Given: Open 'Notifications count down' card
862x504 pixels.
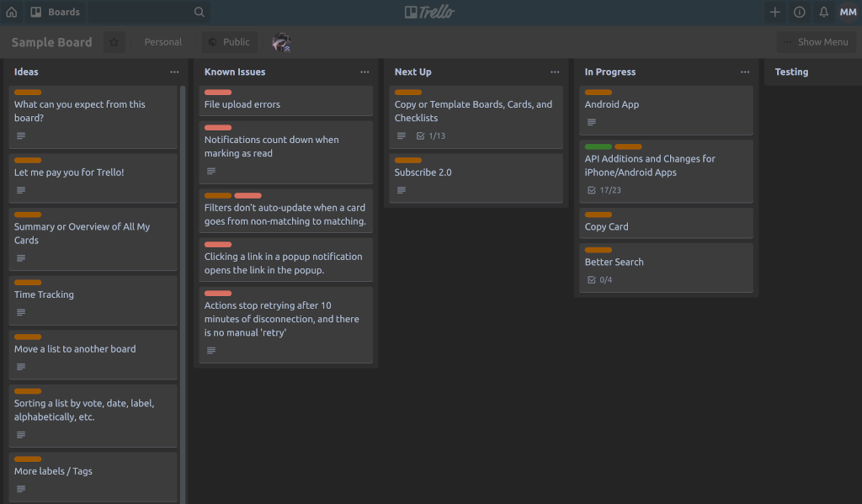Looking at the screenshot, I should tap(285, 152).
